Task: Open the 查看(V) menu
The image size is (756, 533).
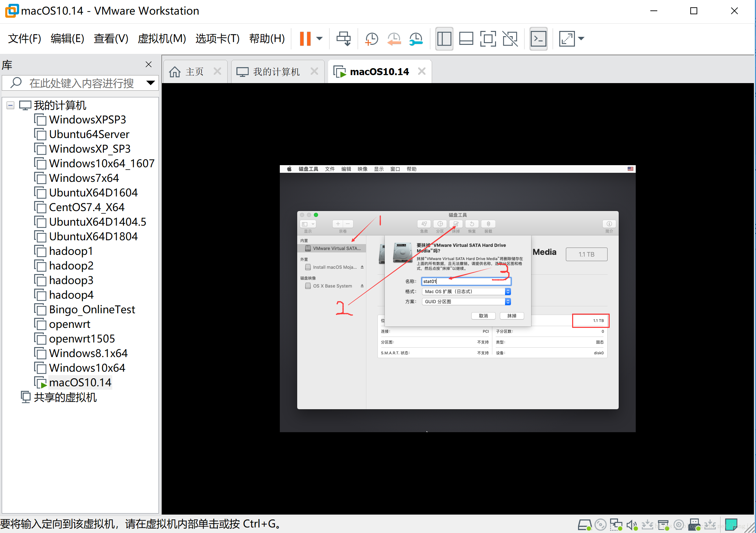Action: (111, 39)
